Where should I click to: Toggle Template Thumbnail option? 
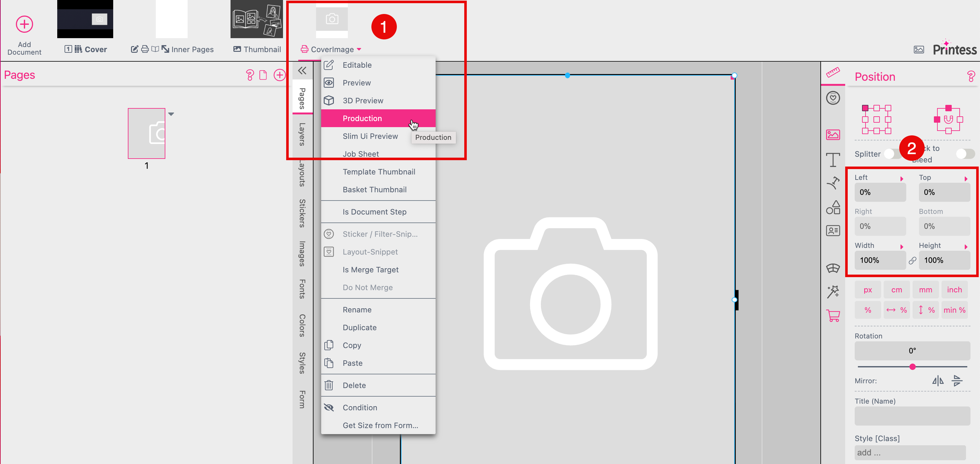pyautogui.click(x=378, y=172)
